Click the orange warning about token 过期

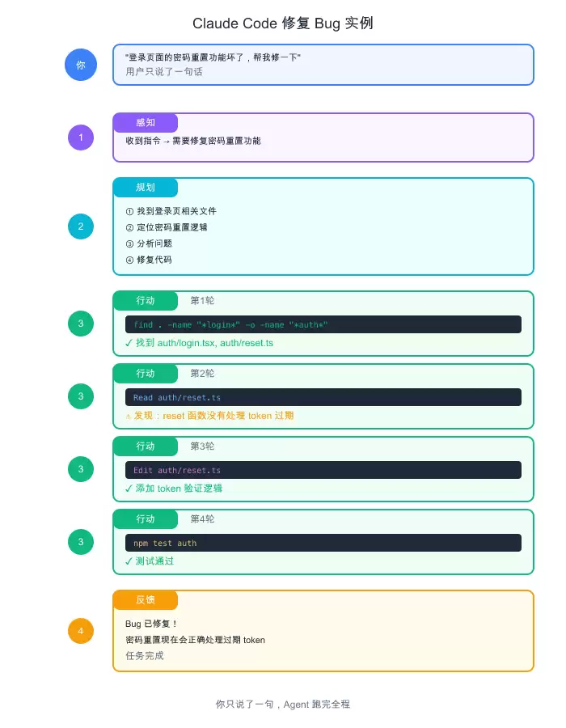[x=209, y=416]
